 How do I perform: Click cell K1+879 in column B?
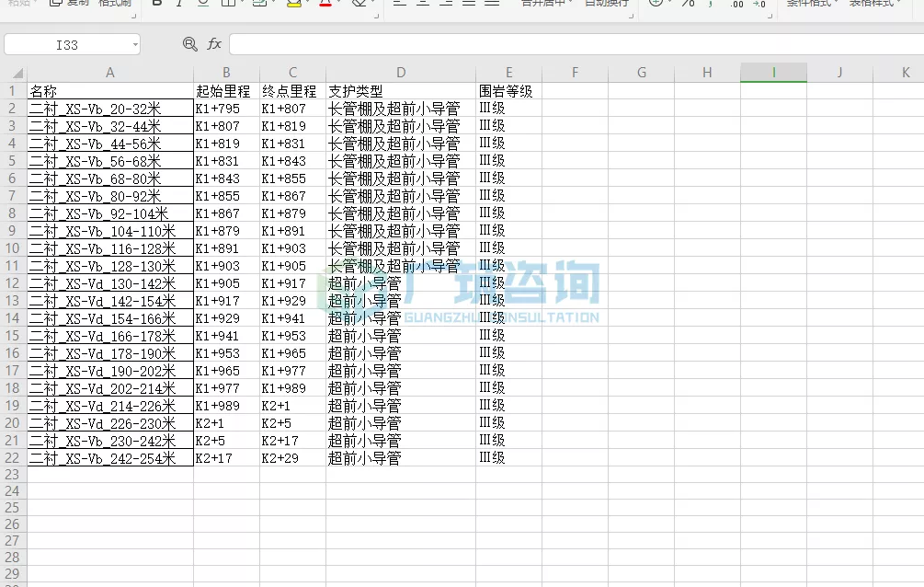227,231
